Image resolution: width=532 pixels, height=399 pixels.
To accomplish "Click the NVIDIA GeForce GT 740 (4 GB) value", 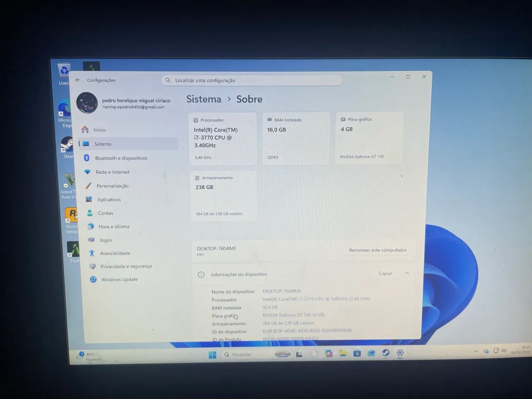I will [293, 315].
